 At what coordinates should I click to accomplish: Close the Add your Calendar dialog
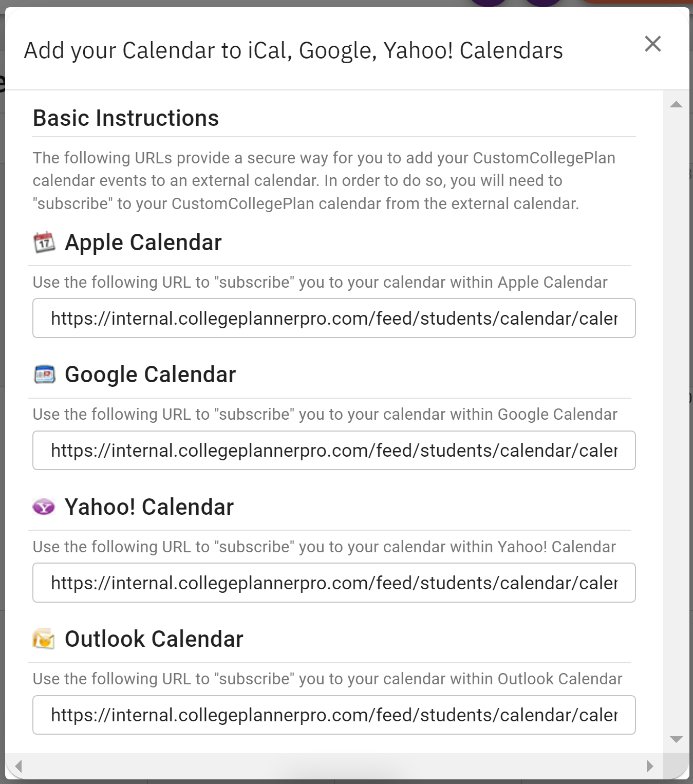click(x=652, y=44)
